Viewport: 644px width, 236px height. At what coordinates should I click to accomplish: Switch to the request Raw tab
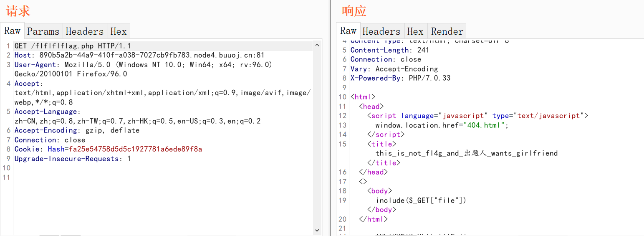click(x=12, y=31)
